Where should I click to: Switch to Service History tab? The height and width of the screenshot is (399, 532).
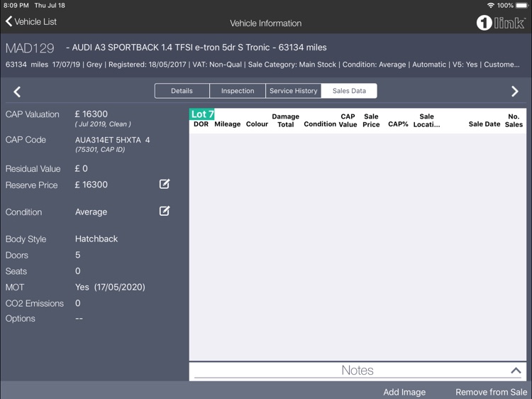[294, 91]
